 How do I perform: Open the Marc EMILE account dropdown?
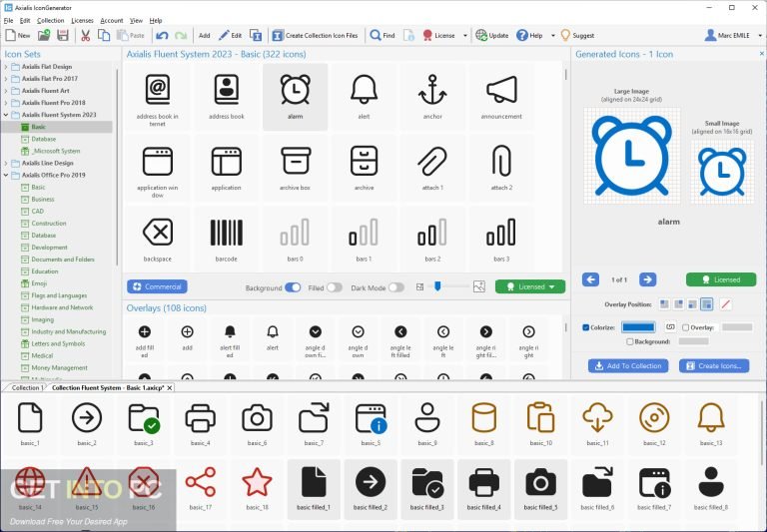tap(760, 35)
